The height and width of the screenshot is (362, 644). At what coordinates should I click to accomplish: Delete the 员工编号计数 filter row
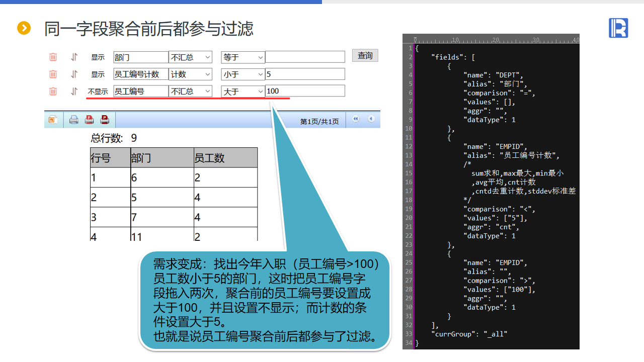tap(53, 74)
